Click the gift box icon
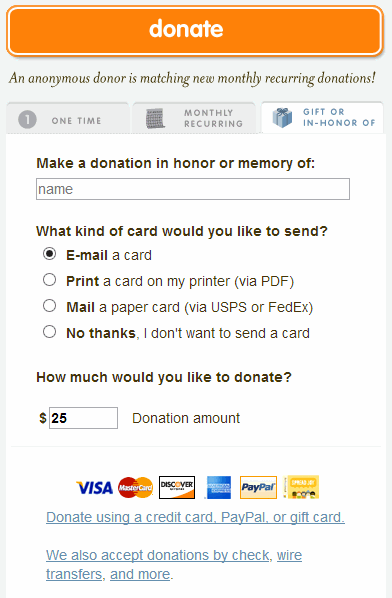Image resolution: width=392 pixels, height=598 pixels. pos(282,117)
